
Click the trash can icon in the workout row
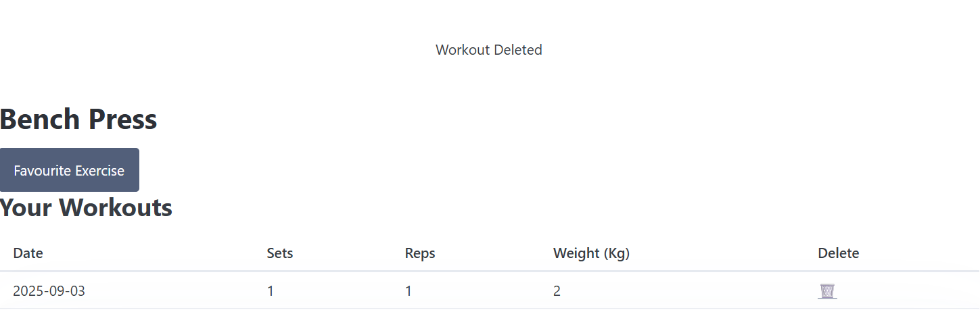pyautogui.click(x=827, y=291)
